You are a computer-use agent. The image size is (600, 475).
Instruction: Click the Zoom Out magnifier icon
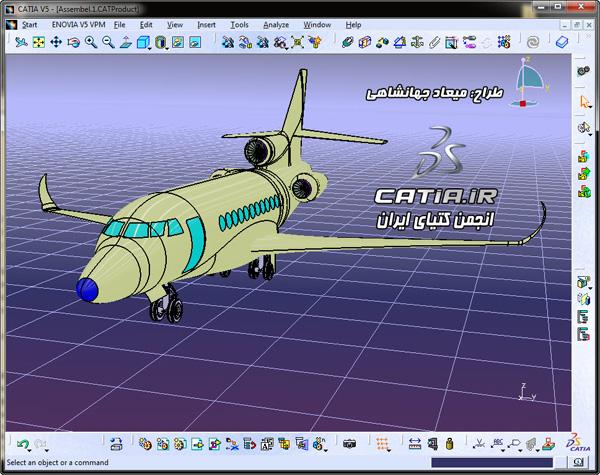point(108,42)
